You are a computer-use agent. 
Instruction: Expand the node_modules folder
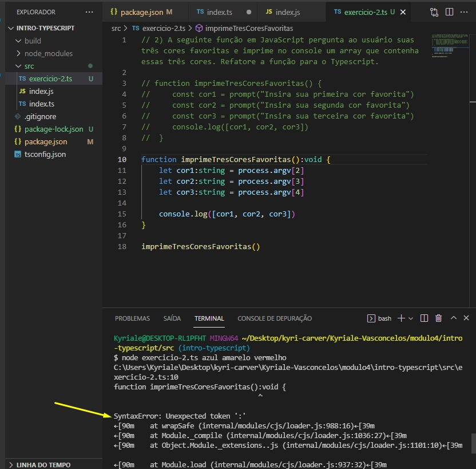[x=48, y=53]
